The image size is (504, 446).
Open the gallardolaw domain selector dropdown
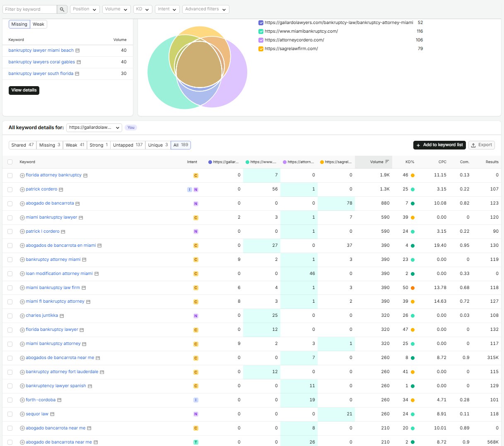[x=94, y=128]
